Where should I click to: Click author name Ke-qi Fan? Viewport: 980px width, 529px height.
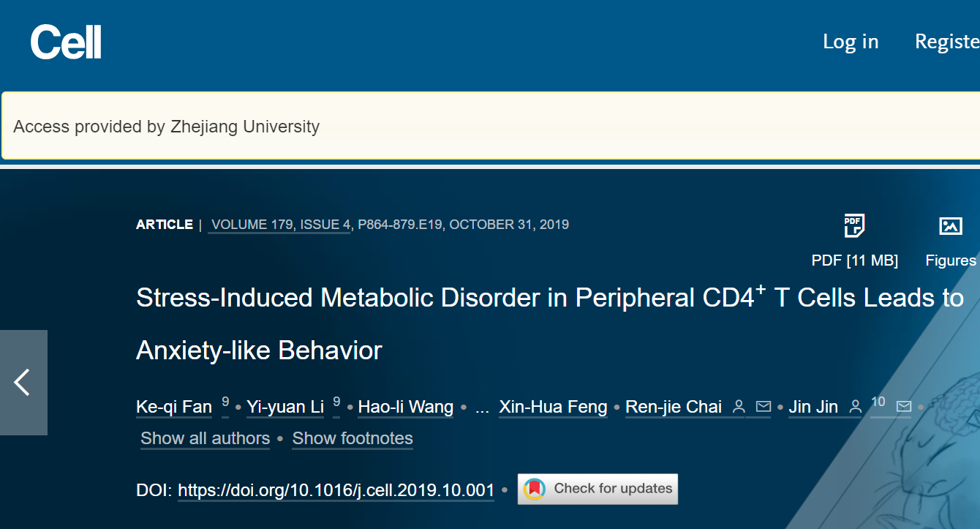click(x=173, y=407)
